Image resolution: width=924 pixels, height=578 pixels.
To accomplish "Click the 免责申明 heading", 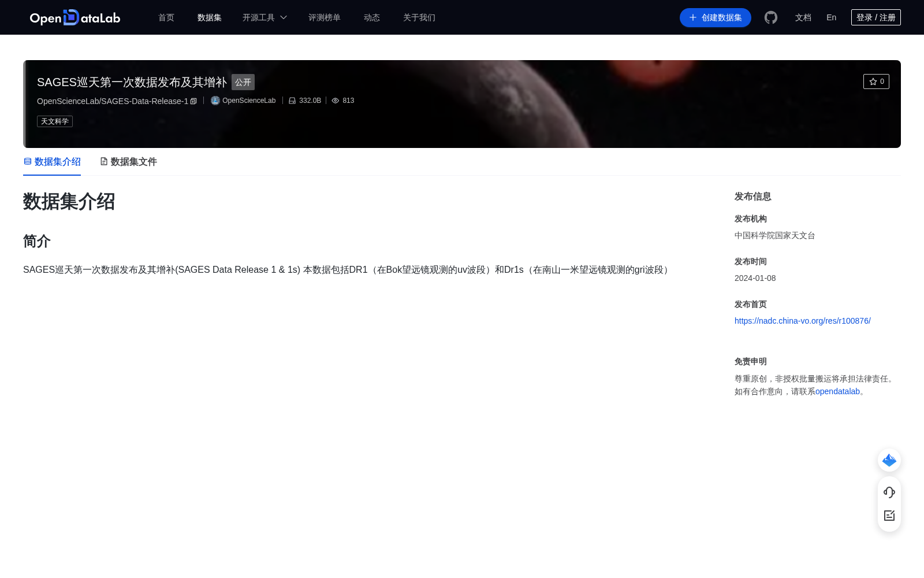I will pyautogui.click(x=751, y=361).
